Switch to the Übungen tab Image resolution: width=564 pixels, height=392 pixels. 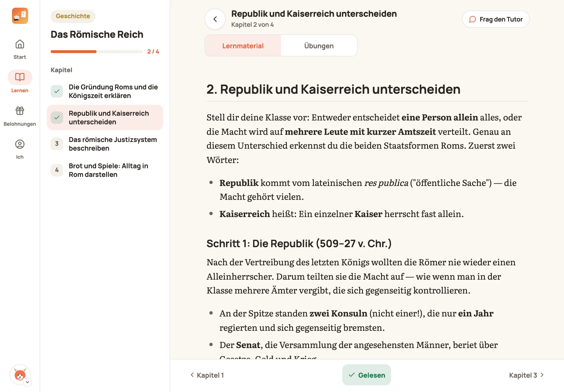tap(319, 46)
